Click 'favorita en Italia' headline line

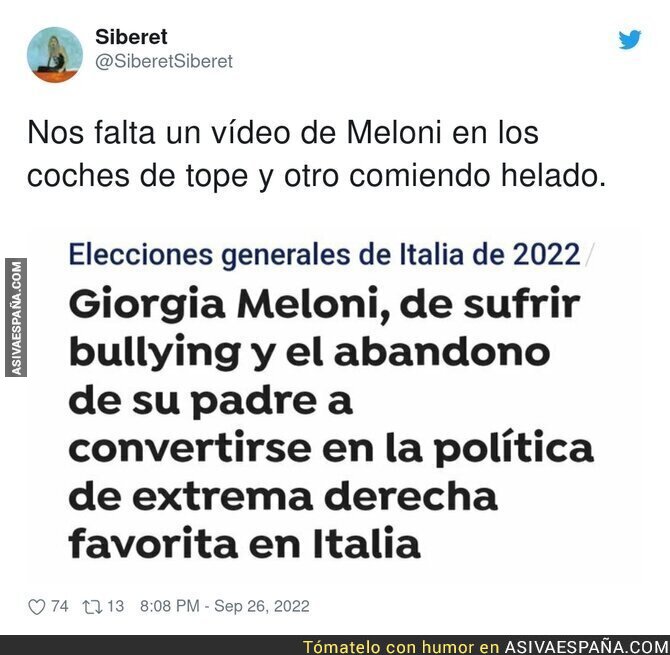coord(244,543)
